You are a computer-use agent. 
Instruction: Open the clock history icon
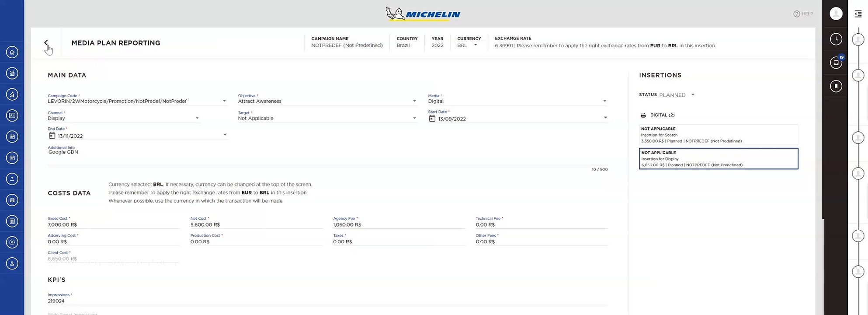tap(836, 39)
